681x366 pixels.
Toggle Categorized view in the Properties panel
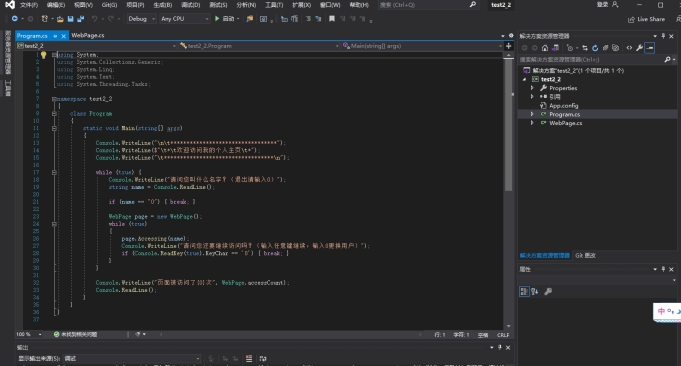point(524,291)
